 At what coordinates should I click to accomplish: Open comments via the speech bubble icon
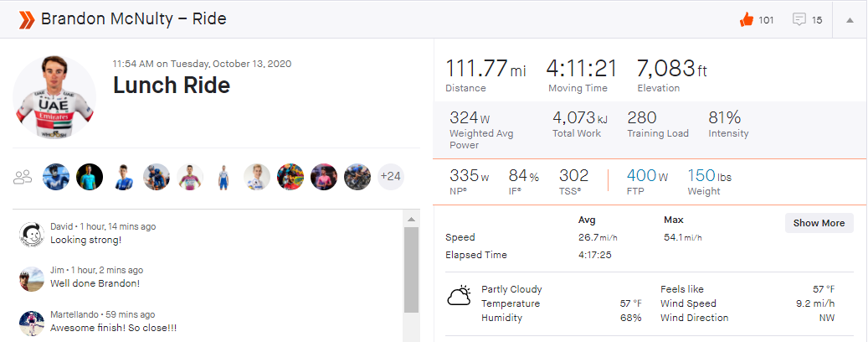tap(799, 20)
